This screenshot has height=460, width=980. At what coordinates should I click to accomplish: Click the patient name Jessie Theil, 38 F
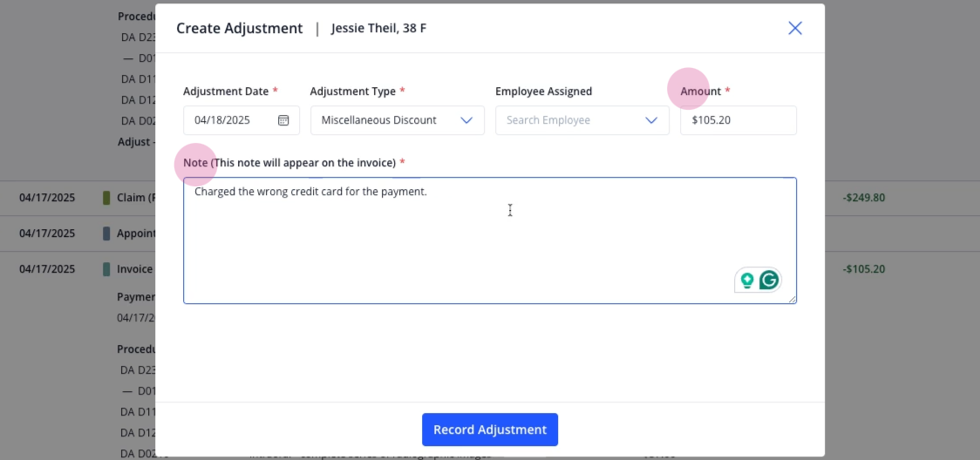click(378, 28)
